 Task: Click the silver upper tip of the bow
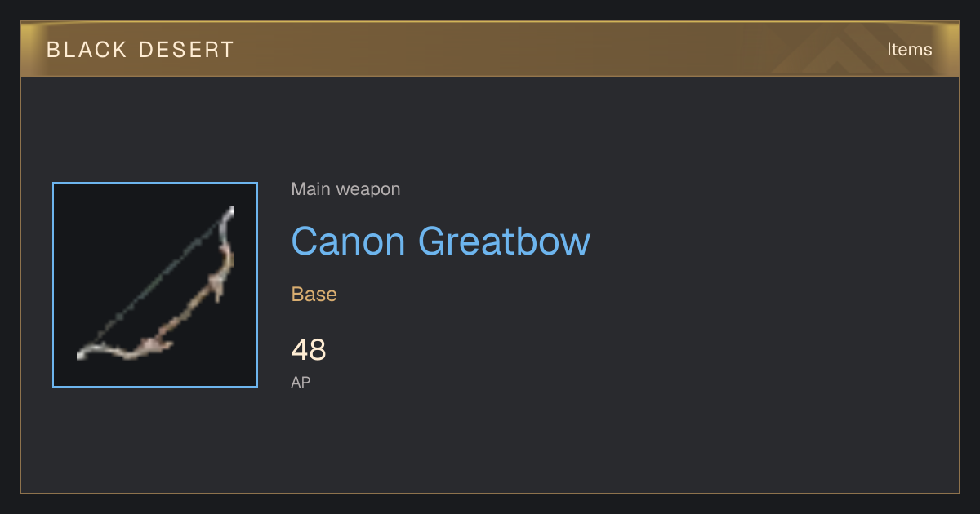coord(228,216)
